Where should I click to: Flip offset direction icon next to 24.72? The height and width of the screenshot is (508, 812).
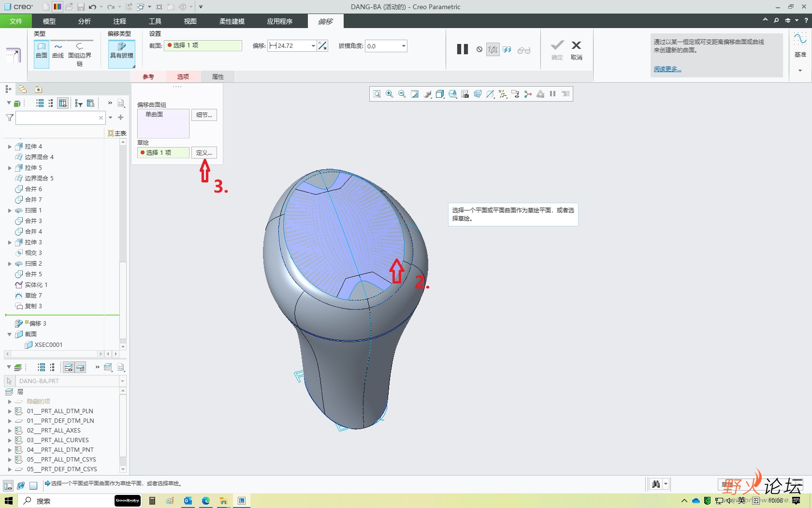click(323, 46)
